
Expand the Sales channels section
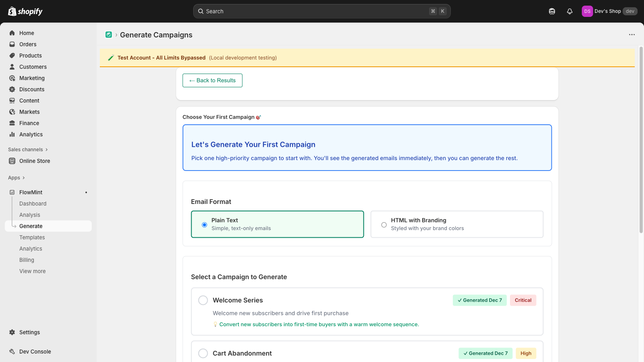[x=28, y=150]
